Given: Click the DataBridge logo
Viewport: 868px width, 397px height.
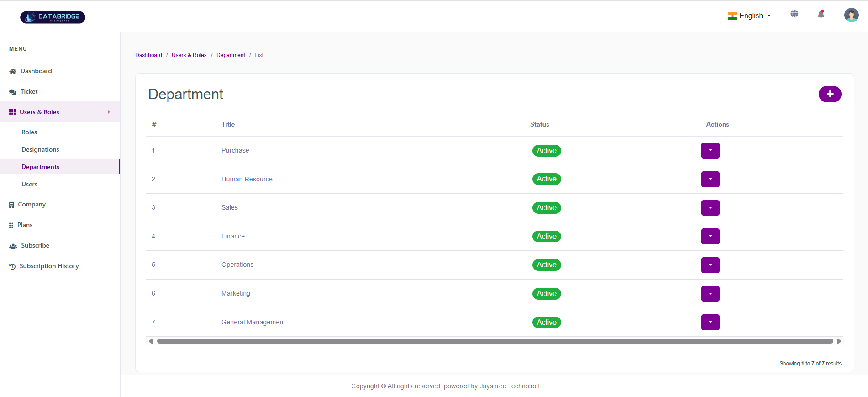Looking at the screenshot, I should click(x=53, y=17).
